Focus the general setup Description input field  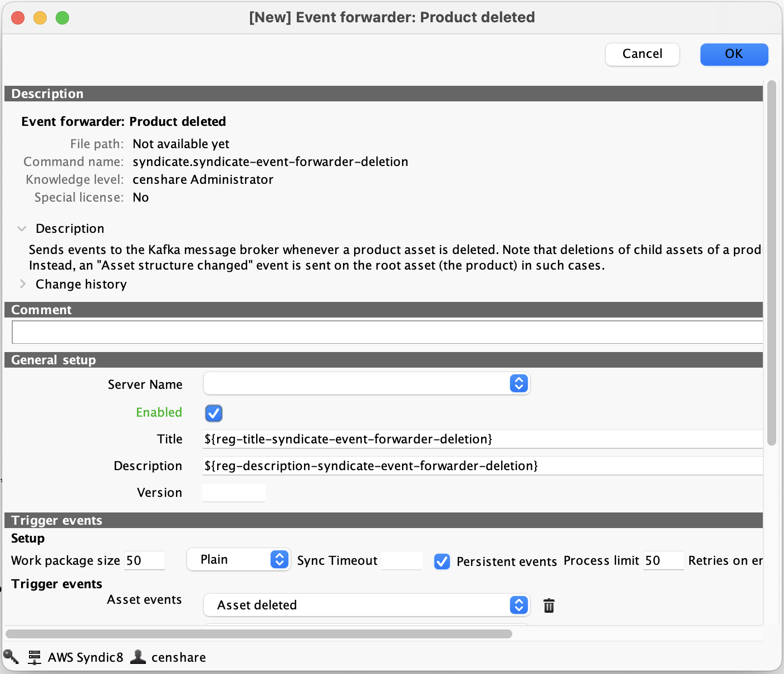click(482, 466)
